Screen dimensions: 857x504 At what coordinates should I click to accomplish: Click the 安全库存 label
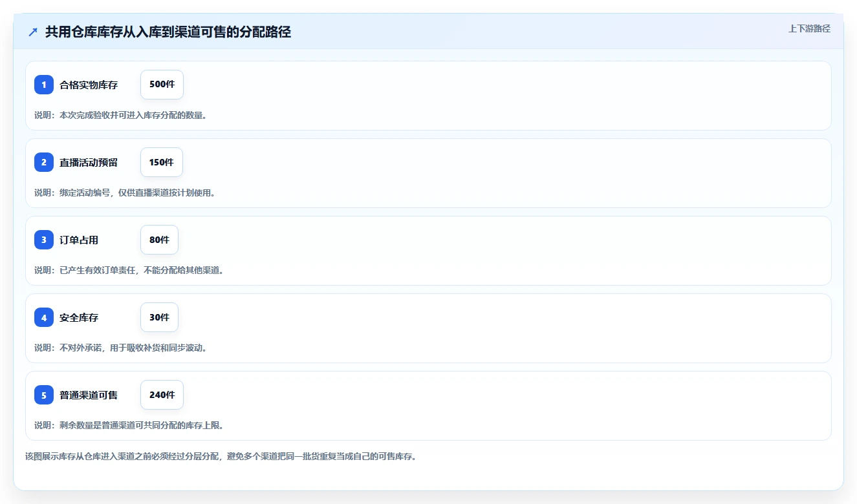[79, 317]
